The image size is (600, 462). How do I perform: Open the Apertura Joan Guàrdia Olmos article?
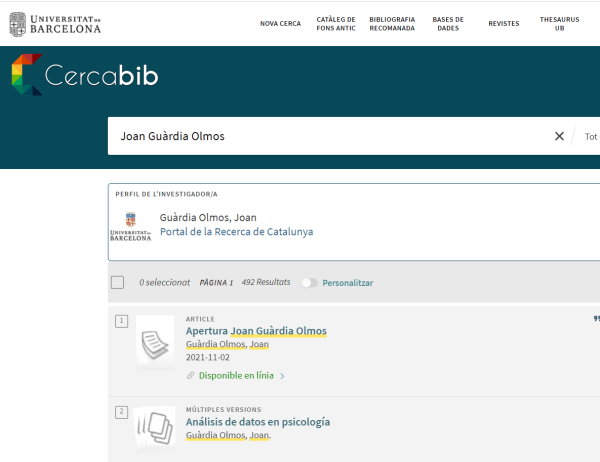[x=256, y=331]
